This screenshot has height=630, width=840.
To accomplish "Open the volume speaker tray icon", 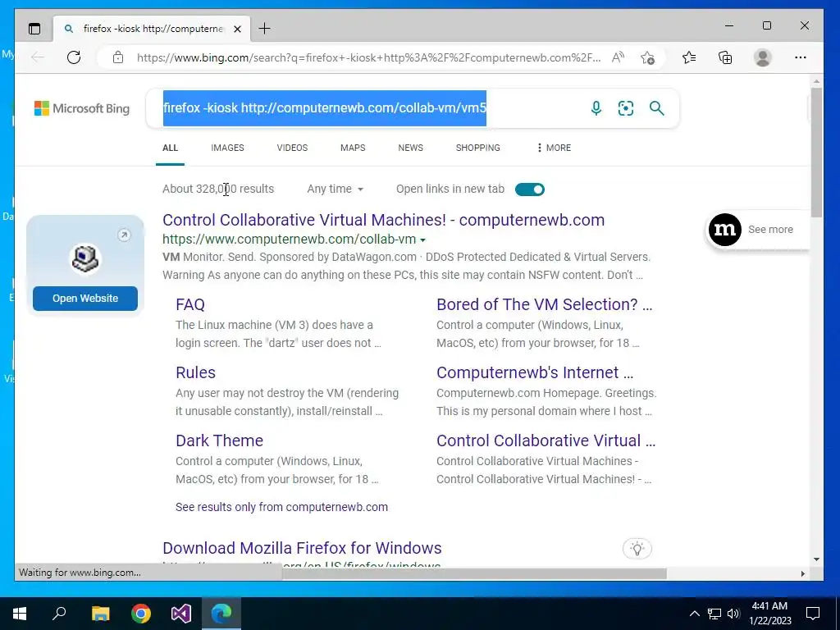I will (x=733, y=614).
